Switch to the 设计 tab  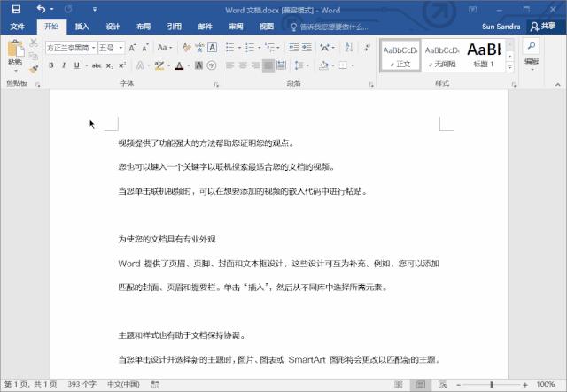click(x=113, y=27)
